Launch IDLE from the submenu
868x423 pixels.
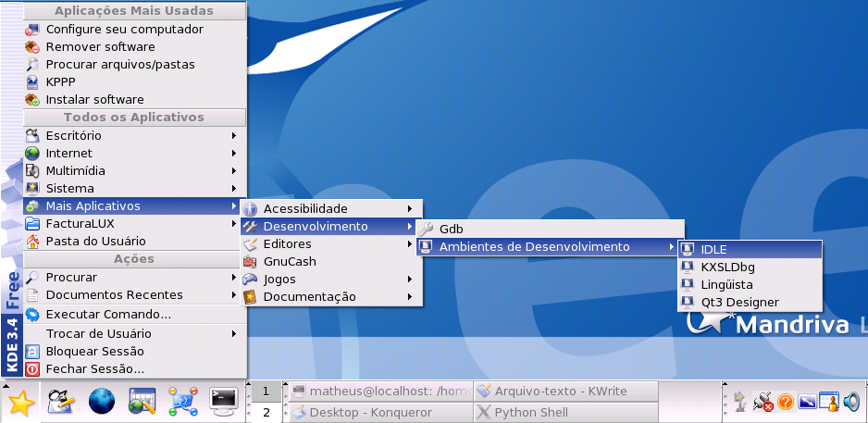pos(750,250)
